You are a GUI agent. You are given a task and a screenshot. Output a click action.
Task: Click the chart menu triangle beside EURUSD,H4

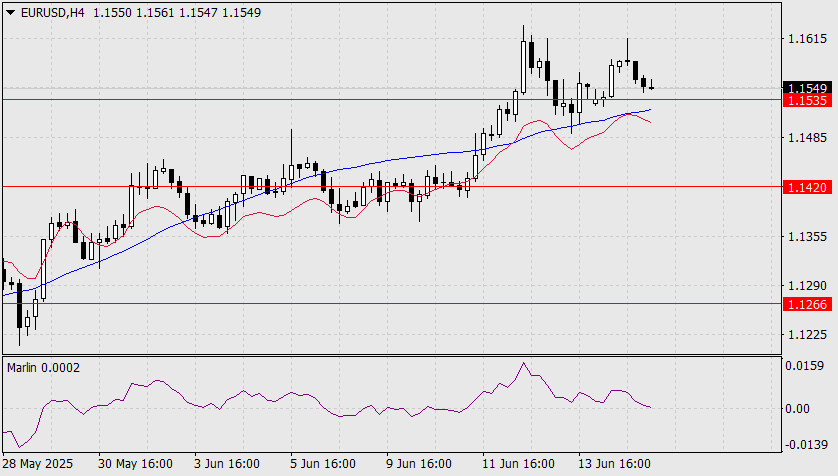click(10, 12)
